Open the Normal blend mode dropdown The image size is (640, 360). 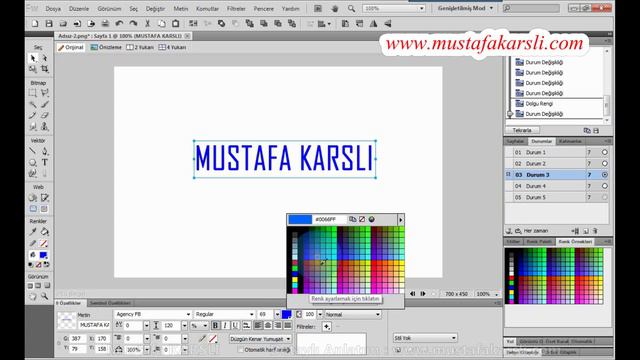coord(353,314)
